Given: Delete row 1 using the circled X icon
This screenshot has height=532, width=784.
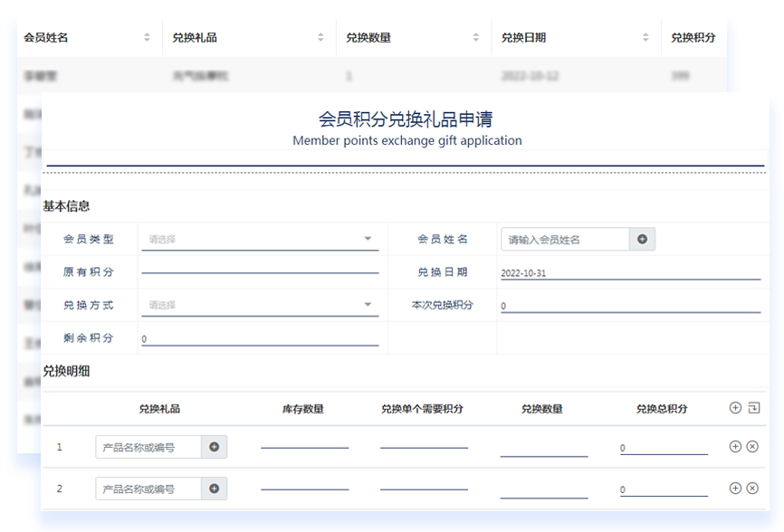Looking at the screenshot, I should click(x=754, y=446).
